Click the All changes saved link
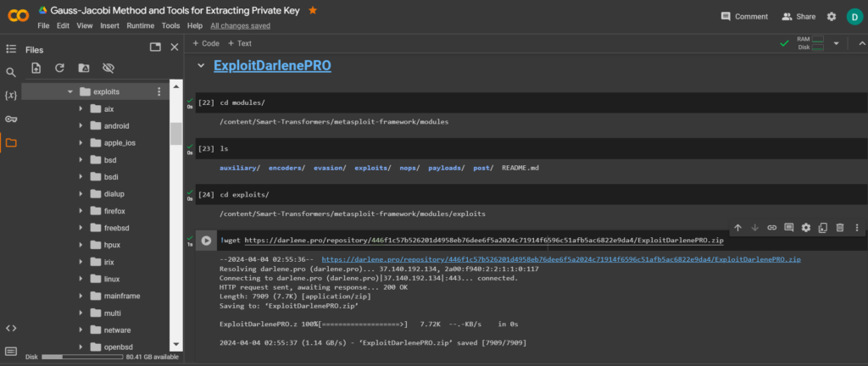The image size is (868, 366). (240, 25)
